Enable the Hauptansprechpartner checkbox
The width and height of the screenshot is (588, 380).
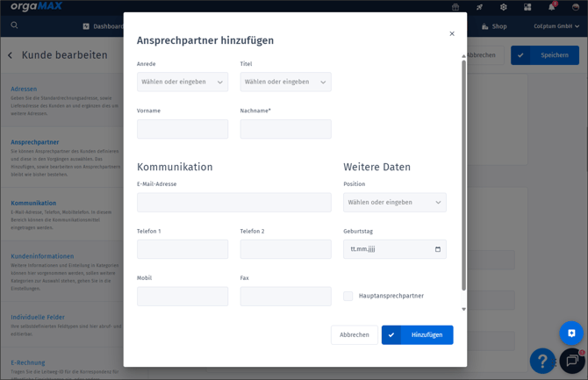coord(348,296)
